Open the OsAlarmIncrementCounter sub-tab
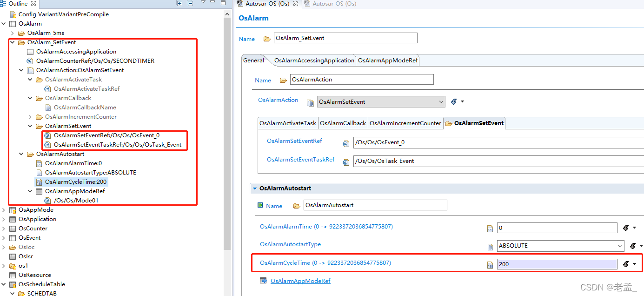Image resolution: width=644 pixels, height=296 pixels. (x=405, y=123)
